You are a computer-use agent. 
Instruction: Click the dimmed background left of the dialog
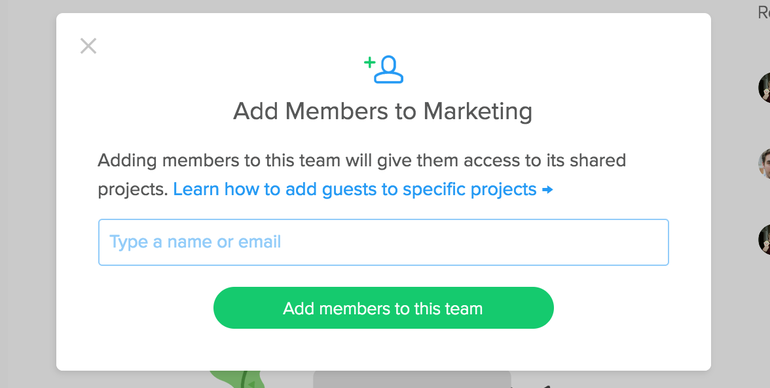(x=28, y=194)
